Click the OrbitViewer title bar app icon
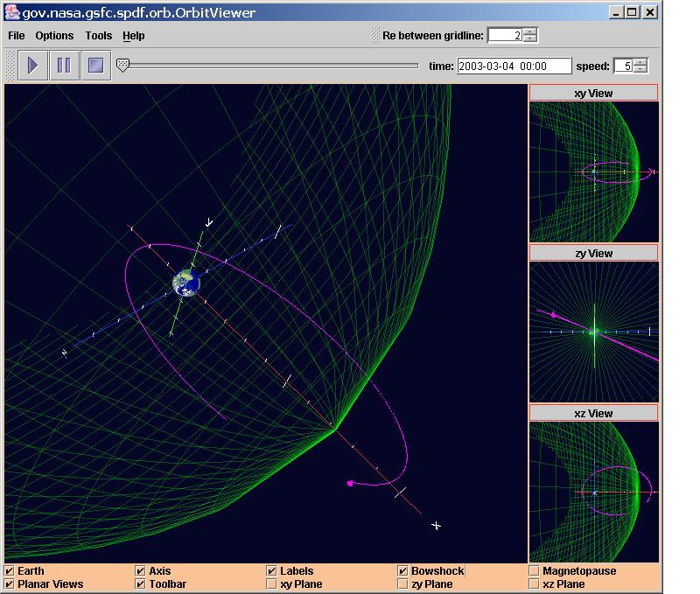This screenshot has width=700, height=594. pyautogui.click(x=12, y=12)
